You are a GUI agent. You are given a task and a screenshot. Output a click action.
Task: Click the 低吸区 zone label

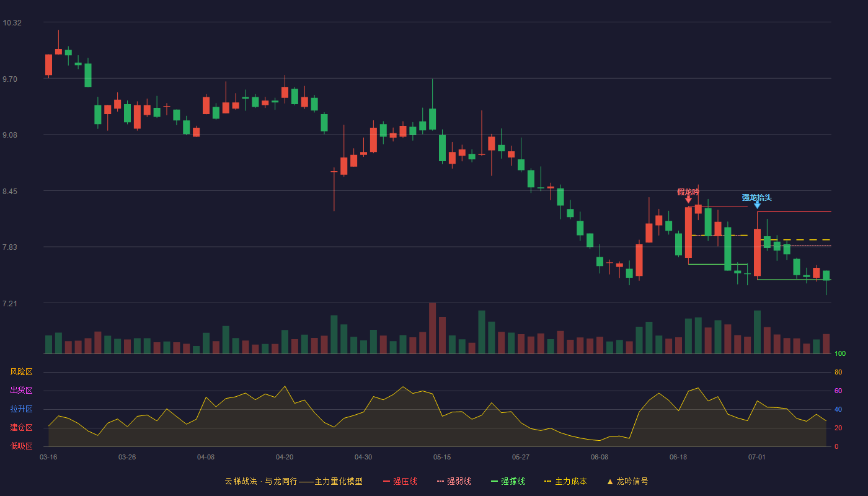click(x=21, y=446)
